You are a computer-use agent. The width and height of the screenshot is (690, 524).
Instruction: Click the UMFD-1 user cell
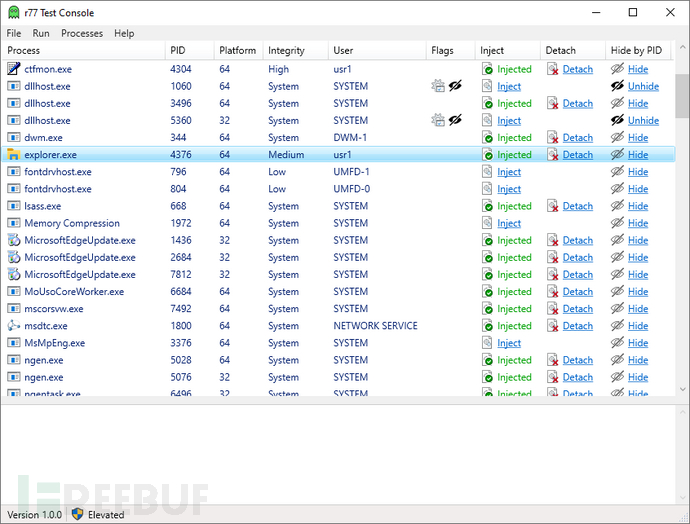pyautogui.click(x=351, y=172)
